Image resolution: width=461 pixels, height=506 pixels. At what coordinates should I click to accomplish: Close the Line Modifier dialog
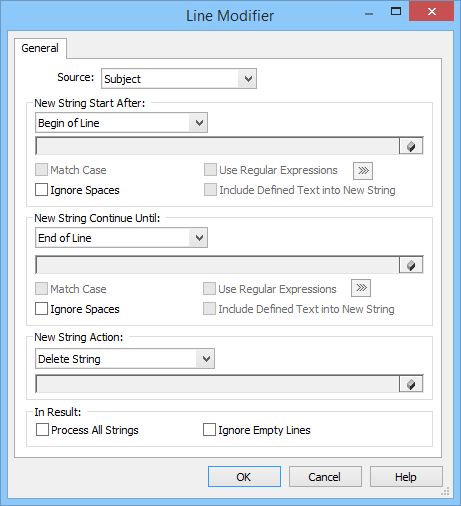(x=431, y=12)
